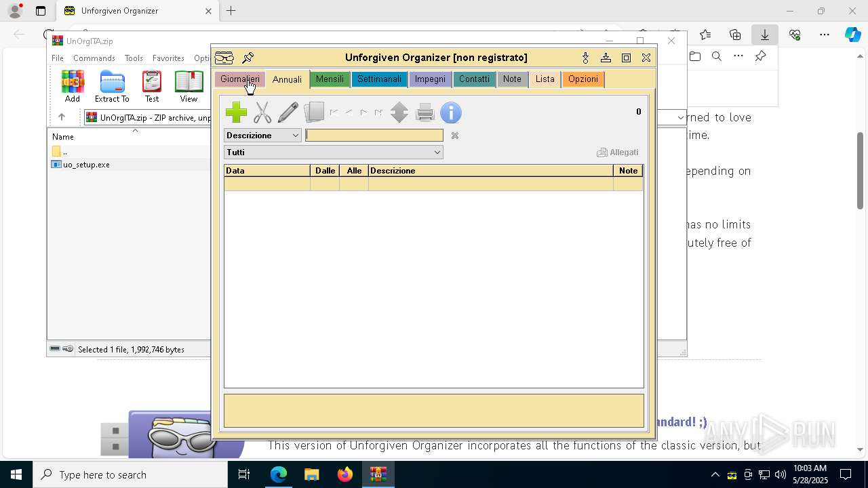Open the Mensili tab
The height and width of the screenshot is (488, 868).
pos(330,79)
